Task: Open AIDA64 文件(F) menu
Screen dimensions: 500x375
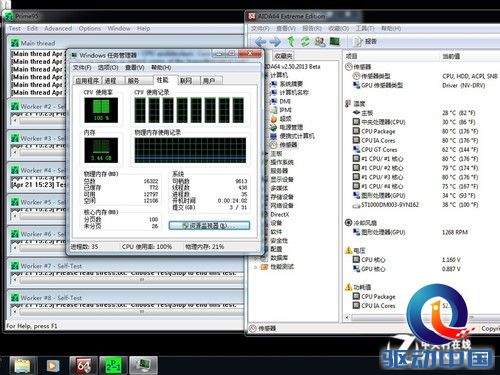Action: point(260,29)
